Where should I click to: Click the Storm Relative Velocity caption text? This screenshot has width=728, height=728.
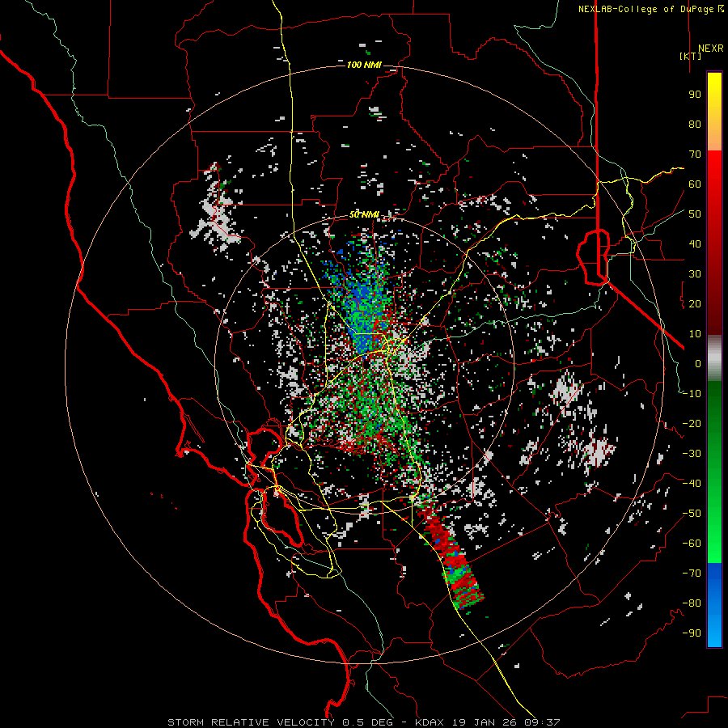coord(363,722)
